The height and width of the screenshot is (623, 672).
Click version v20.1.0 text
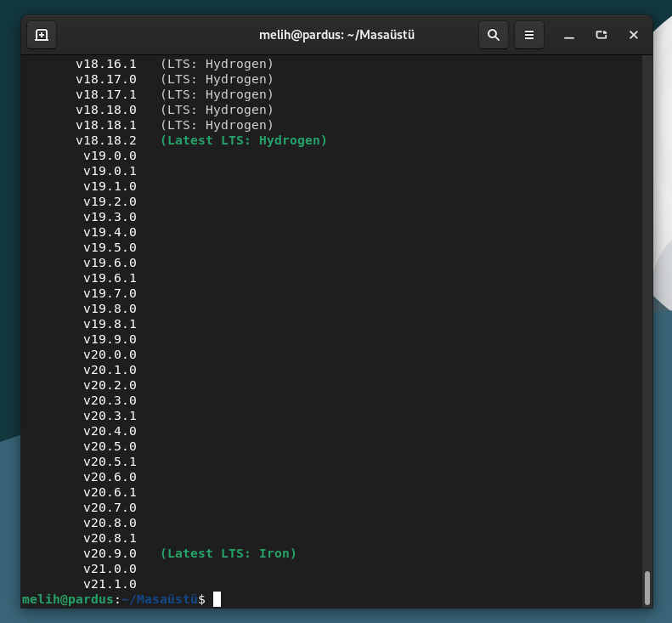coord(110,370)
